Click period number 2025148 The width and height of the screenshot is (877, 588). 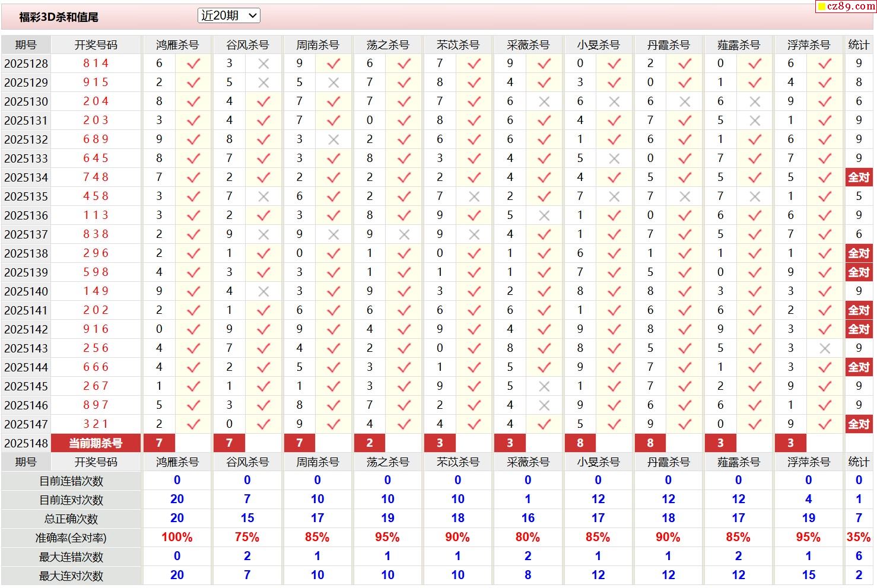(26, 443)
